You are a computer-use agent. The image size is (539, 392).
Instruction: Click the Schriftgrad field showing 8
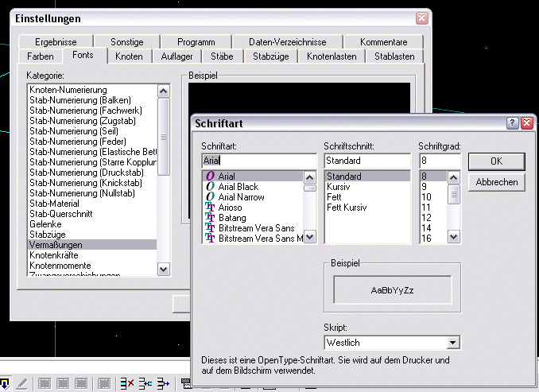click(440, 161)
